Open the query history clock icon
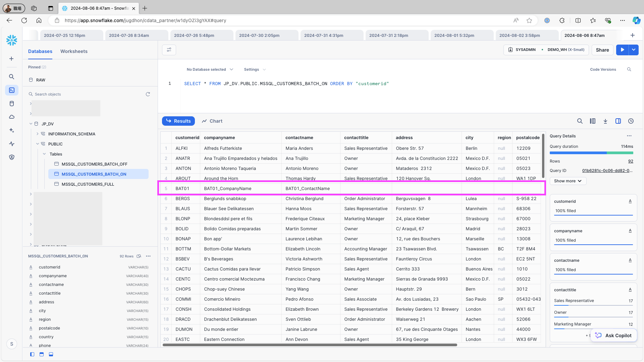This screenshot has width=644, height=362. pos(631,121)
